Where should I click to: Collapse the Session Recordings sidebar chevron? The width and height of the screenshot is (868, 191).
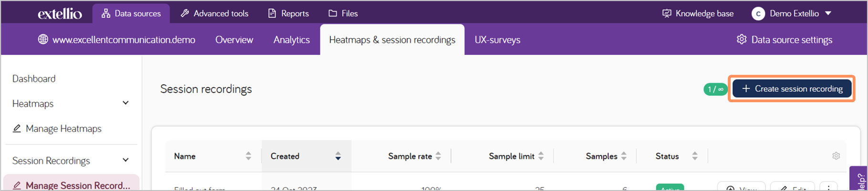point(125,160)
